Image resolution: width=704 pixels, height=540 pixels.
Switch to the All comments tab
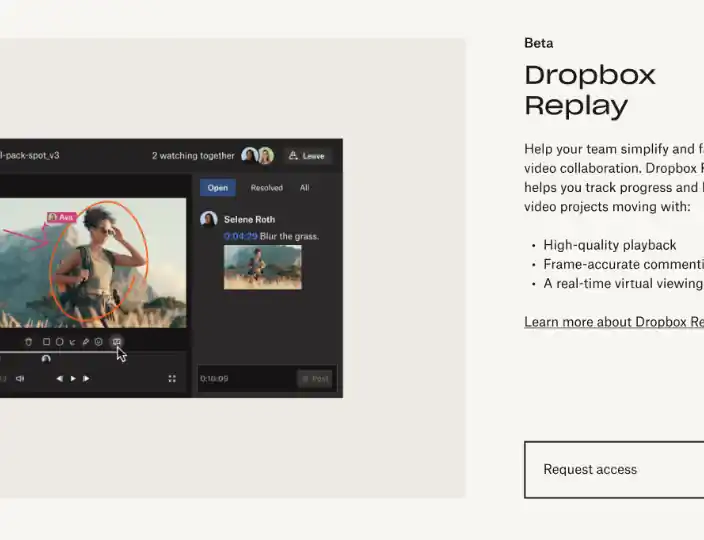coord(304,188)
